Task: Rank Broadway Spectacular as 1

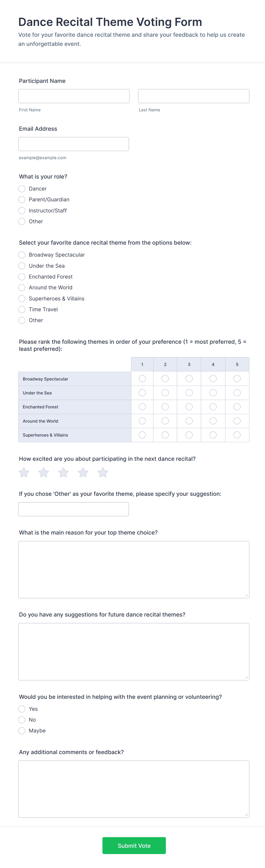Action: pyautogui.click(x=142, y=379)
